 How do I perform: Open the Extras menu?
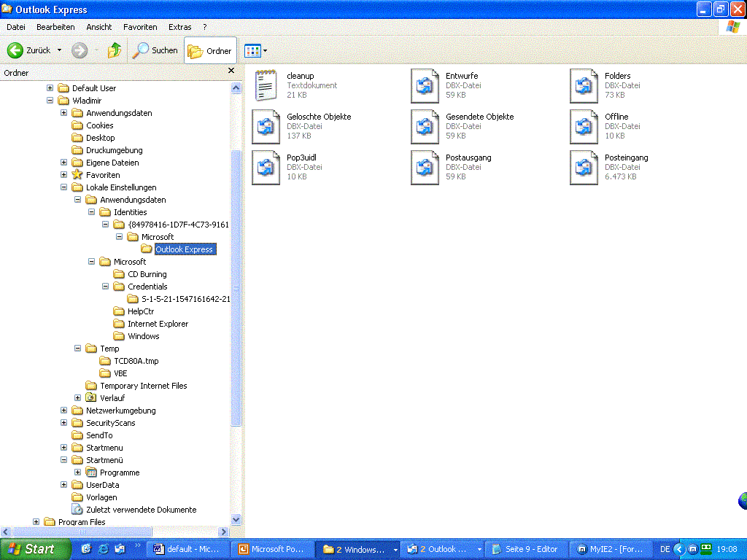tap(180, 27)
